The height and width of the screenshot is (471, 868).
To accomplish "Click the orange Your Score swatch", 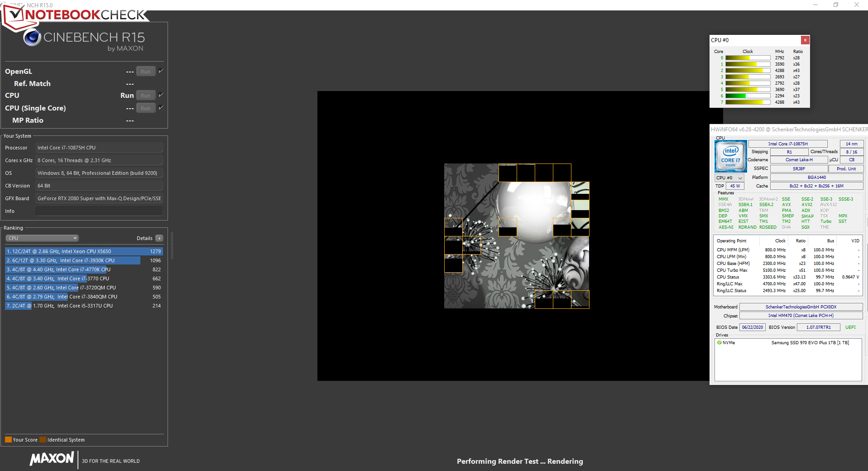I will tap(8, 439).
